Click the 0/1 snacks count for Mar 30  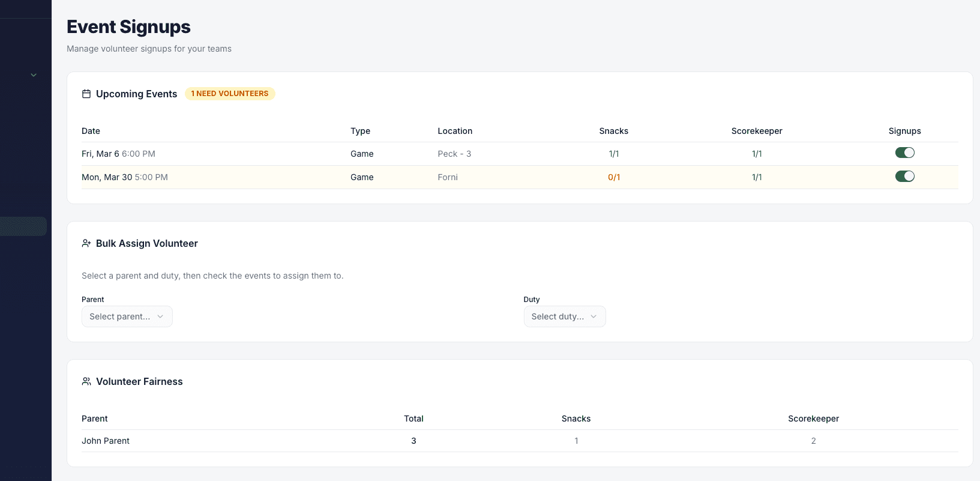click(x=614, y=177)
